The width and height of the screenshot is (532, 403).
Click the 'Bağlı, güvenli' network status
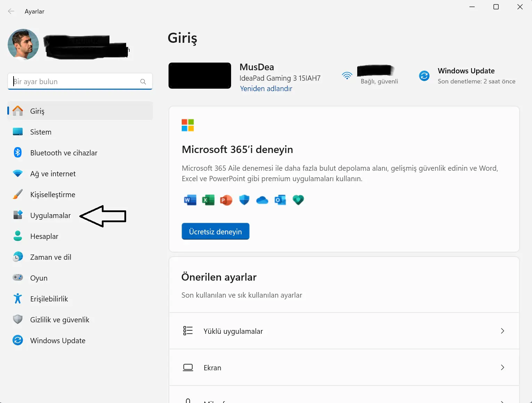pyautogui.click(x=379, y=81)
